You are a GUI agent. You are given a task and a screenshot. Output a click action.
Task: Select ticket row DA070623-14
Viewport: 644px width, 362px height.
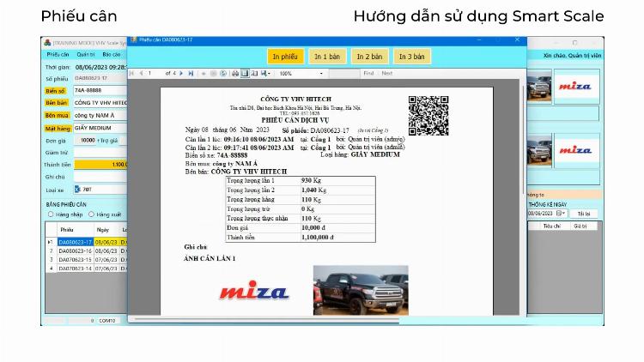click(x=86, y=268)
